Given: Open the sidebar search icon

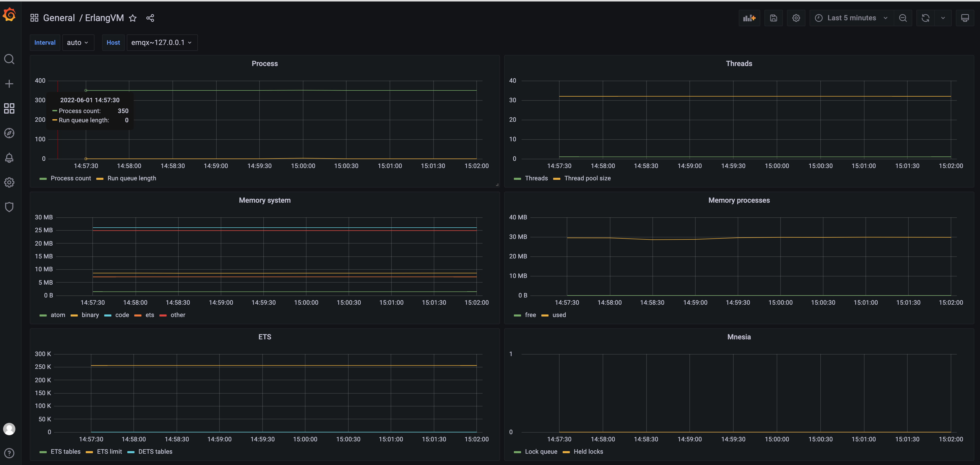Looking at the screenshot, I should tap(9, 59).
